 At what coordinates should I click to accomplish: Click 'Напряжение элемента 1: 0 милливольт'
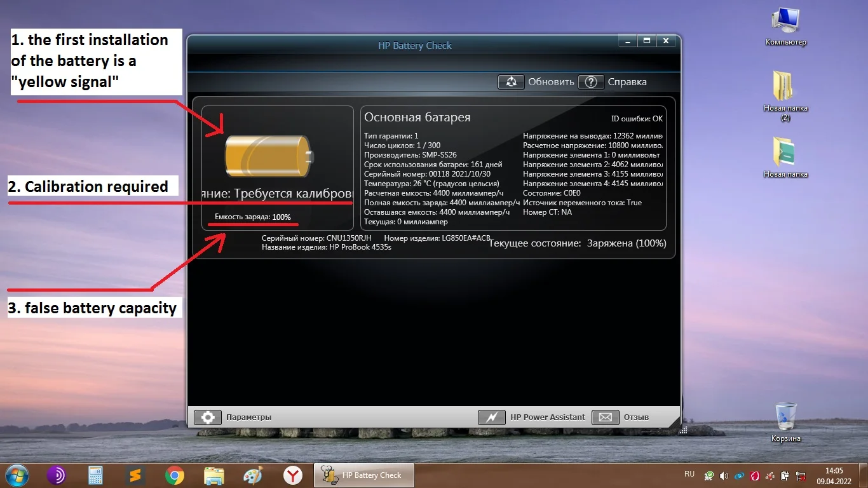click(592, 155)
